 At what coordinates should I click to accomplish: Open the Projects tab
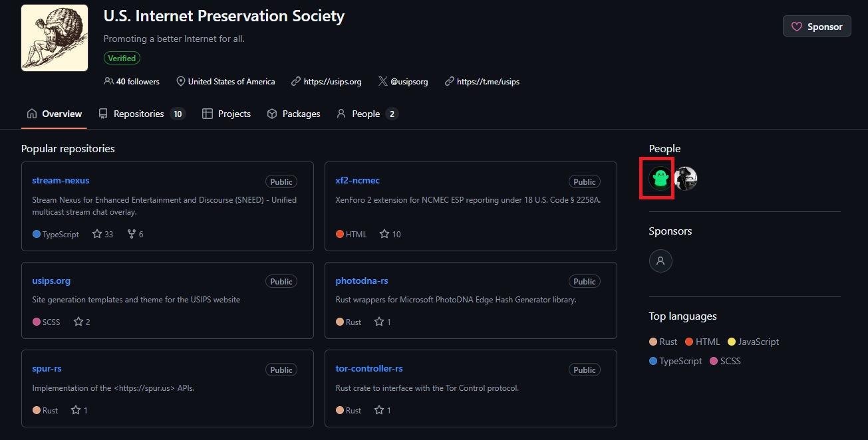point(227,114)
